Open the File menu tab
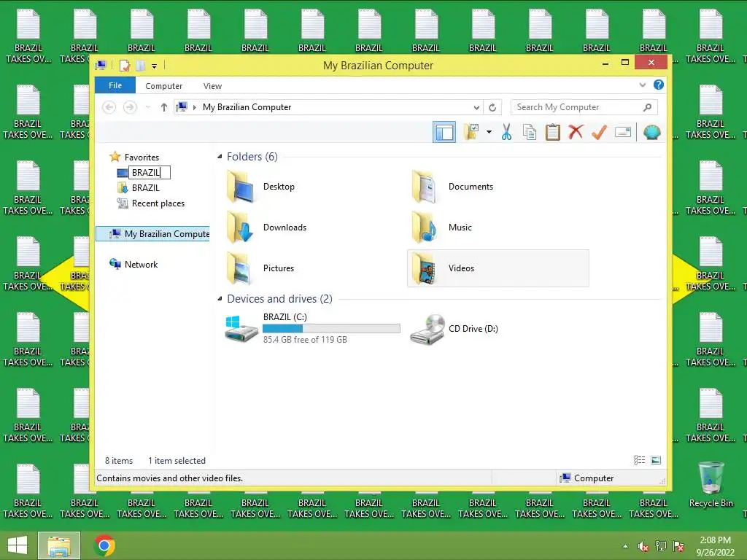The image size is (747, 560). pos(115,85)
